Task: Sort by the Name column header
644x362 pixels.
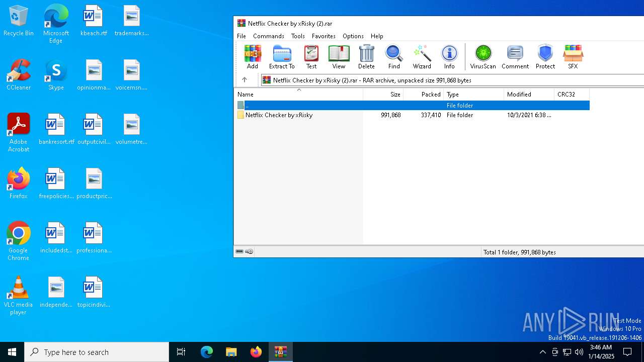Action: [x=298, y=95]
